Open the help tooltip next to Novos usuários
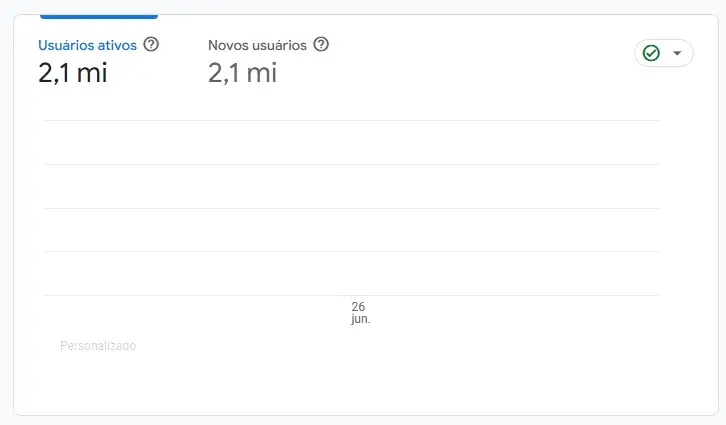This screenshot has height=425, width=726. tap(321, 45)
